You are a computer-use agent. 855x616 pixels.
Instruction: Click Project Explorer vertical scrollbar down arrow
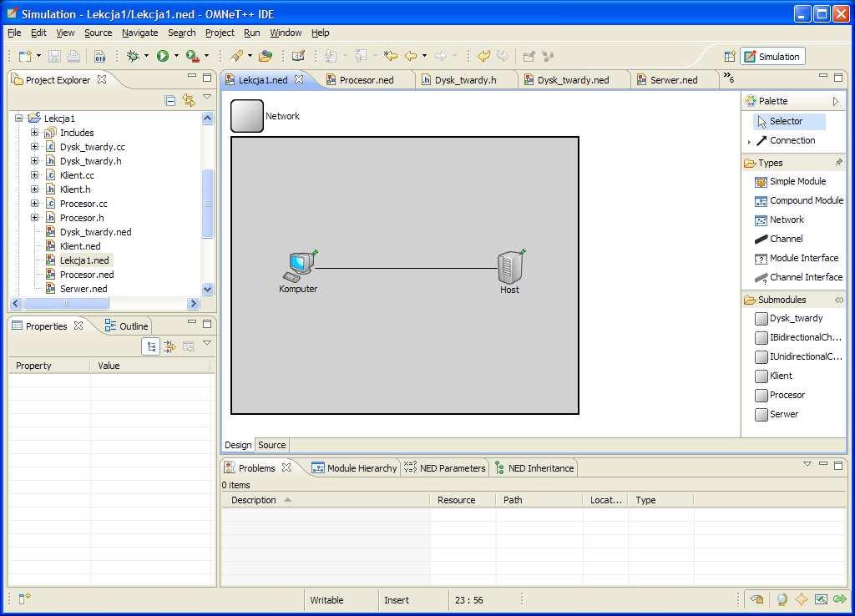[207, 290]
